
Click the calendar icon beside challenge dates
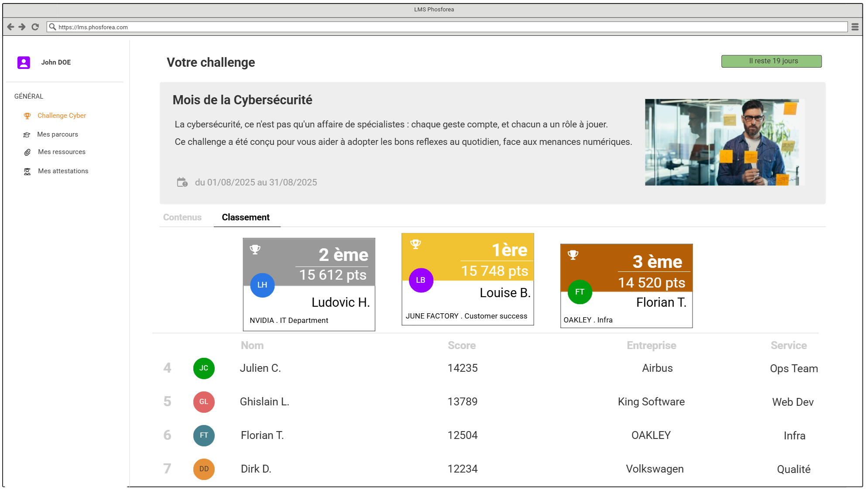tap(182, 182)
